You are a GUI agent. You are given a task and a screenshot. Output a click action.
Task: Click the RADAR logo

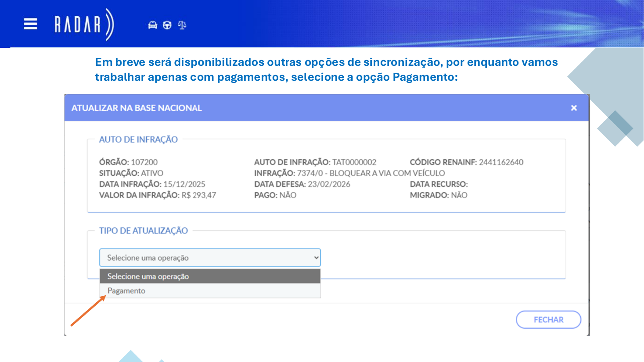click(84, 25)
